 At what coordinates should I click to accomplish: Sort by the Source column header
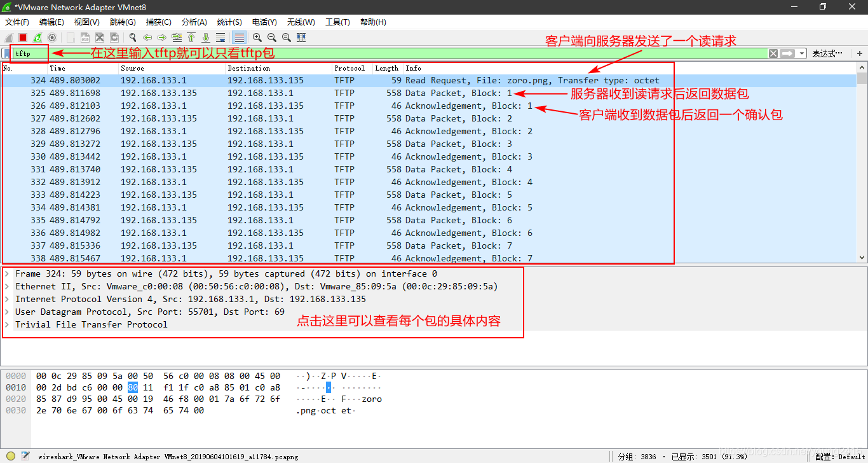tap(172, 68)
